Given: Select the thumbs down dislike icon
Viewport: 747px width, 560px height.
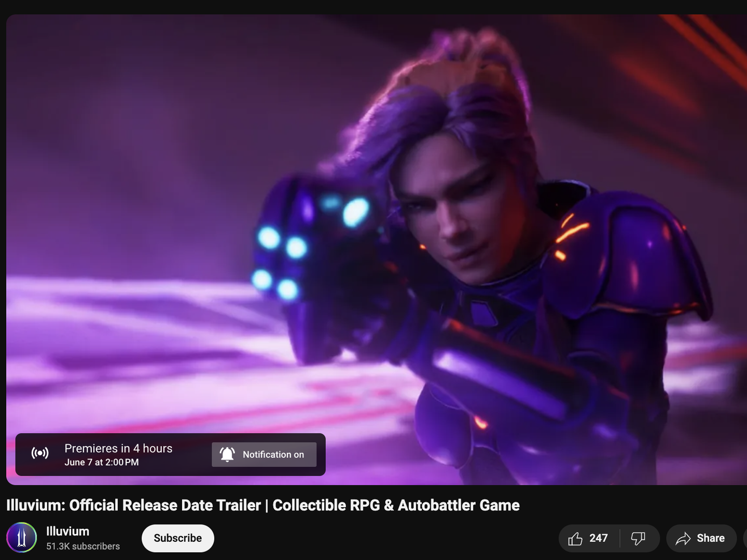Looking at the screenshot, I should coord(638,538).
